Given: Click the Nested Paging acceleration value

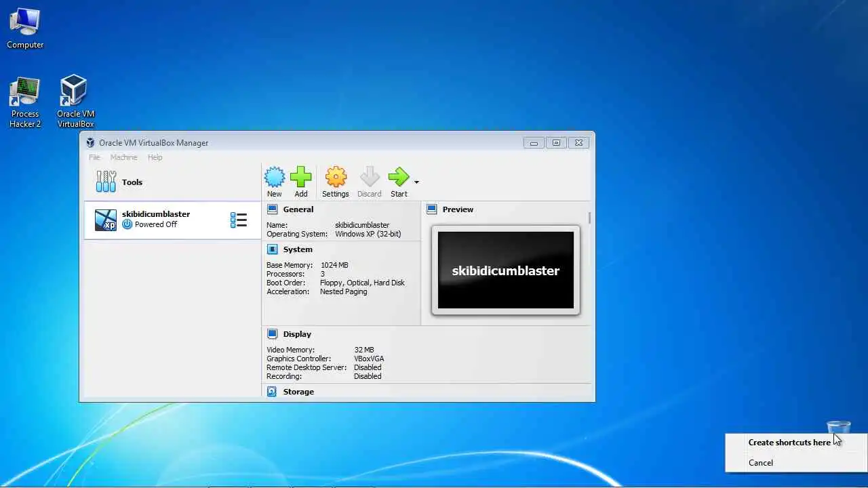Looking at the screenshot, I should coord(343,291).
